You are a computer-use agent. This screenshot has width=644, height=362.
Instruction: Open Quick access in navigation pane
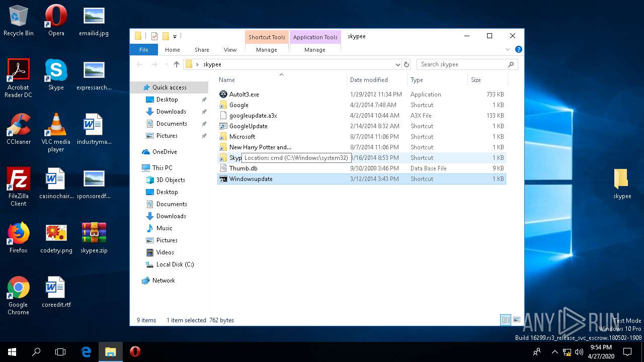[x=169, y=87]
